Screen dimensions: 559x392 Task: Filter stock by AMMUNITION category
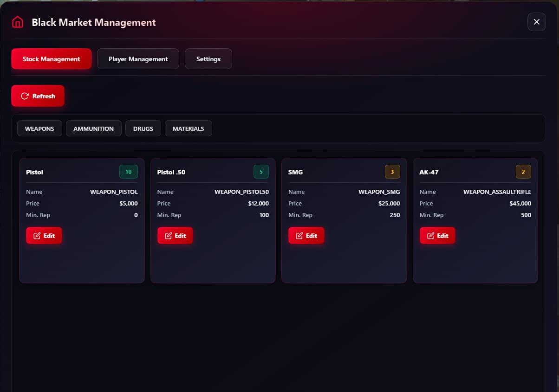point(93,129)
